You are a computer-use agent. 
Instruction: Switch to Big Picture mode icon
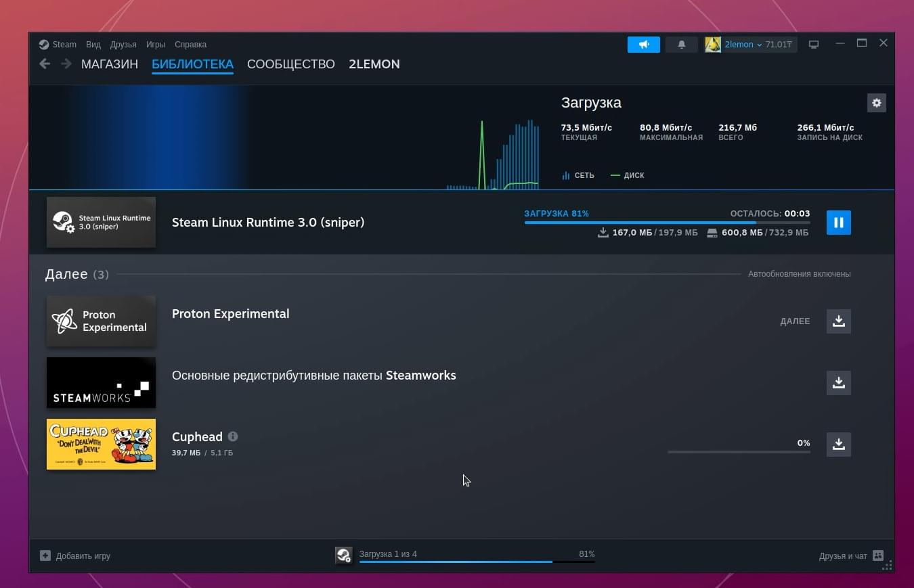point(814,45)
